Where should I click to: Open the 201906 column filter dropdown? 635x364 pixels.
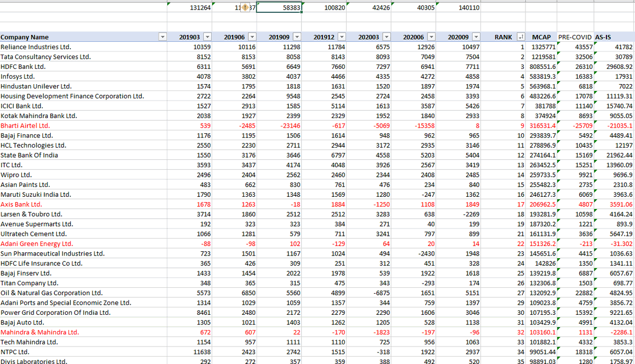[x=252, y=37]
